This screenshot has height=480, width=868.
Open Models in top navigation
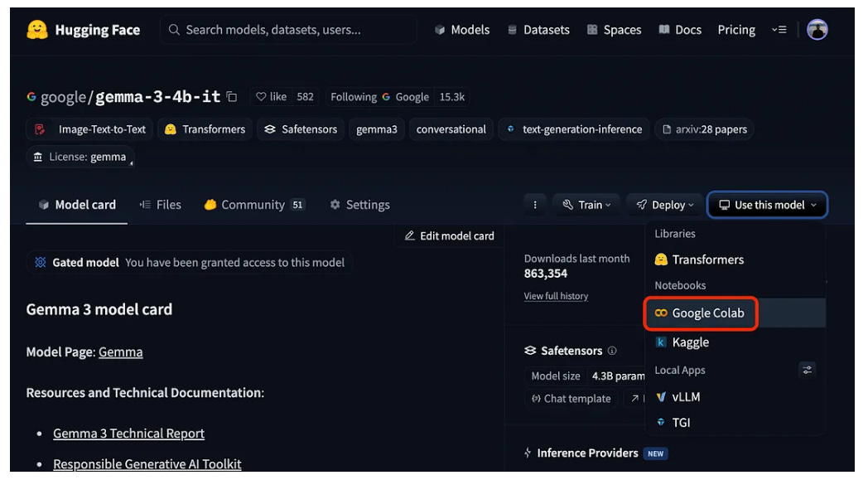click(x=462, y=30)
